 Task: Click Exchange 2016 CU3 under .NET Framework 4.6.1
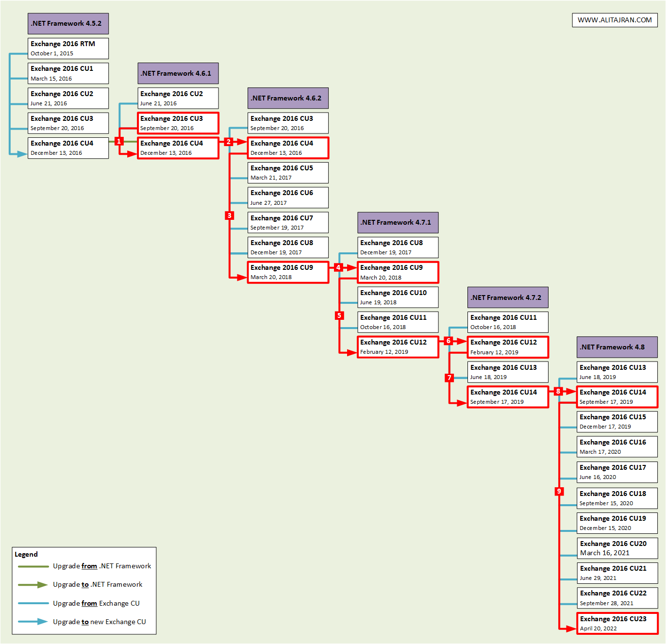pyautogui.click(x=178, y=123)
